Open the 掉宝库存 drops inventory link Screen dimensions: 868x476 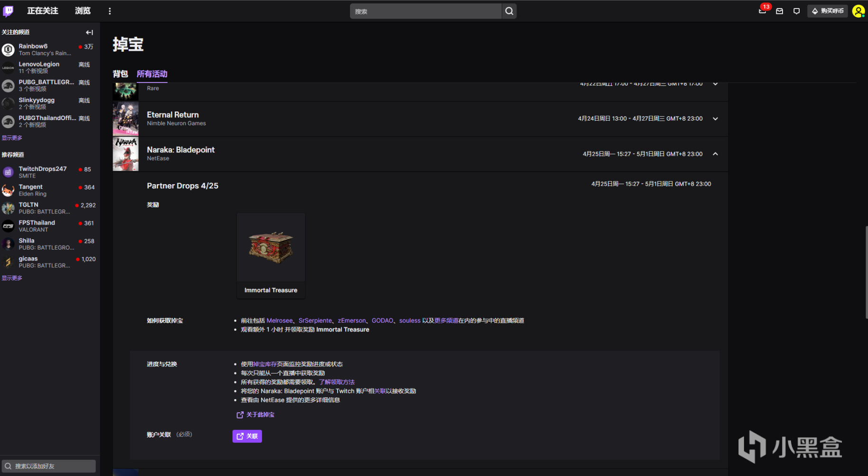[265, 364]
